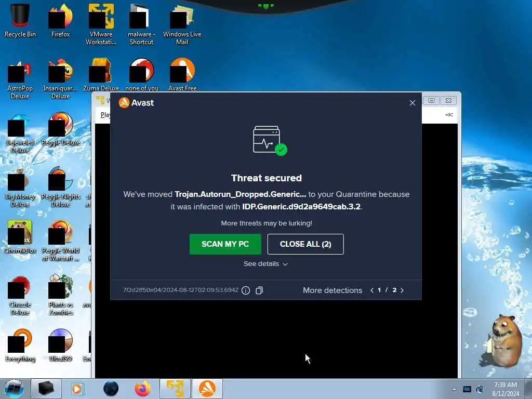The image size is (532, 399).
Task: Go to previous detection with left chevron
Action: pyautogui.click(x=372, y=290)
